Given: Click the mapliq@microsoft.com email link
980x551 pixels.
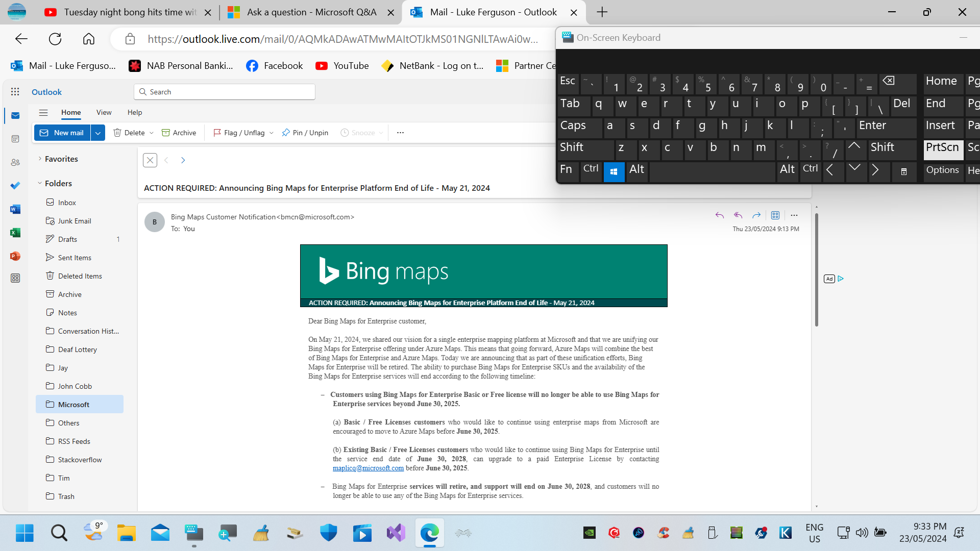Looking at the screenshot, I should [x=368, y=467].
